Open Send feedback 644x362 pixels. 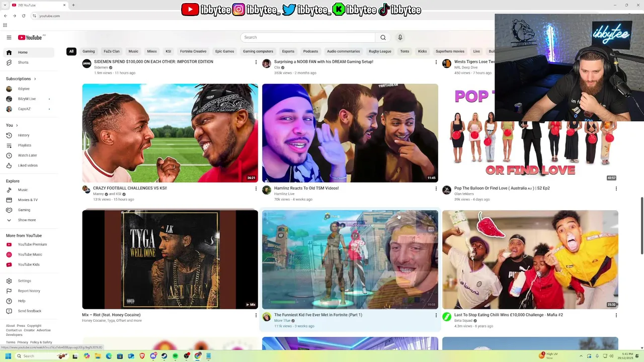pos(29,311)
